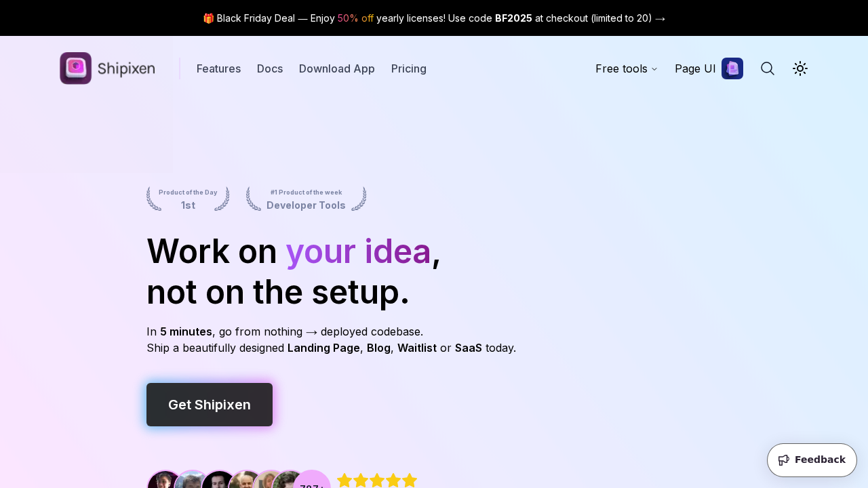Click the Page UI purple icon

pyautogui.click(x=732, y=68)
